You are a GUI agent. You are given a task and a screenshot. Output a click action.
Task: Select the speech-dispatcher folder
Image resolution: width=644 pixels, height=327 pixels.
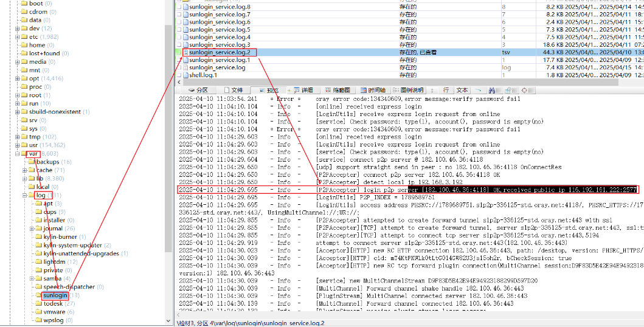click(x=69, y=287)
